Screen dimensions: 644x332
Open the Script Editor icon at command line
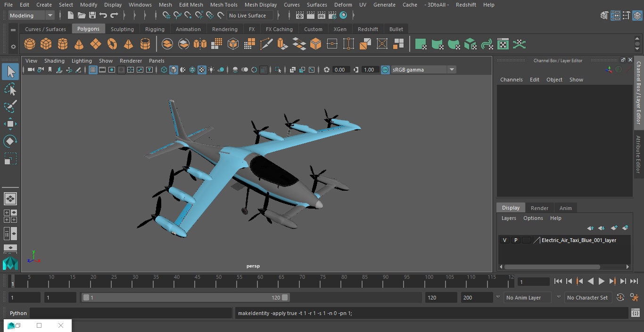pos(636,313)
